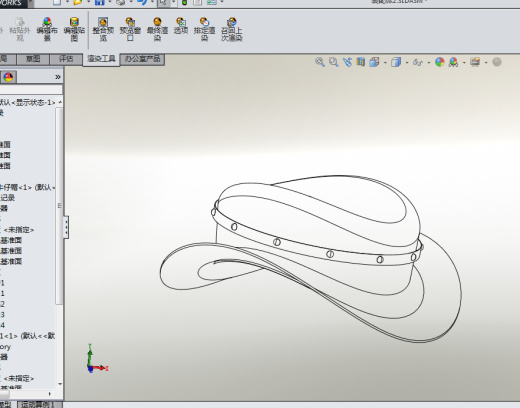Switch to the 评估 tab
The image size is (520, 408).
pos(66,59)
